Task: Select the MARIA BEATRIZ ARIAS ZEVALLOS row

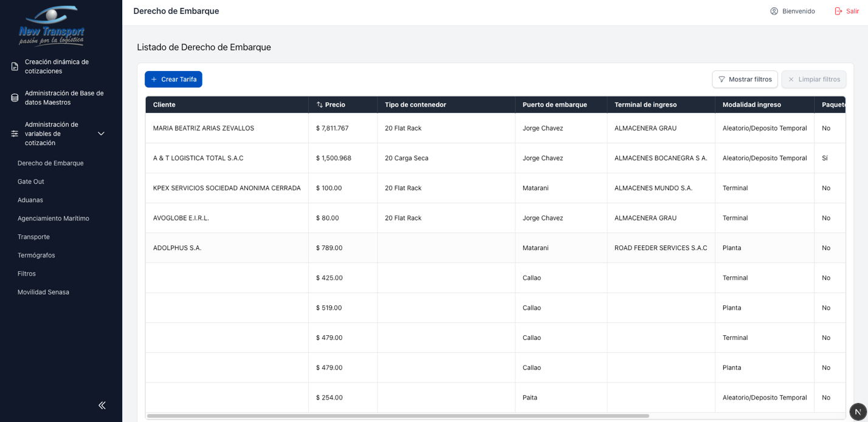Action: tap(204, 128)
